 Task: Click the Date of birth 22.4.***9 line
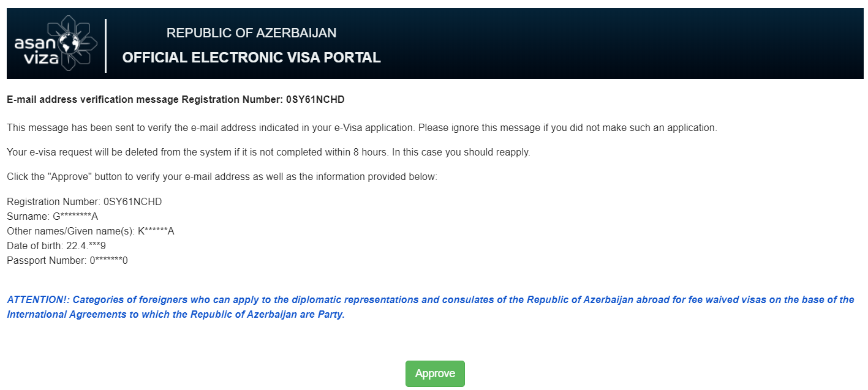coord(56,246)
